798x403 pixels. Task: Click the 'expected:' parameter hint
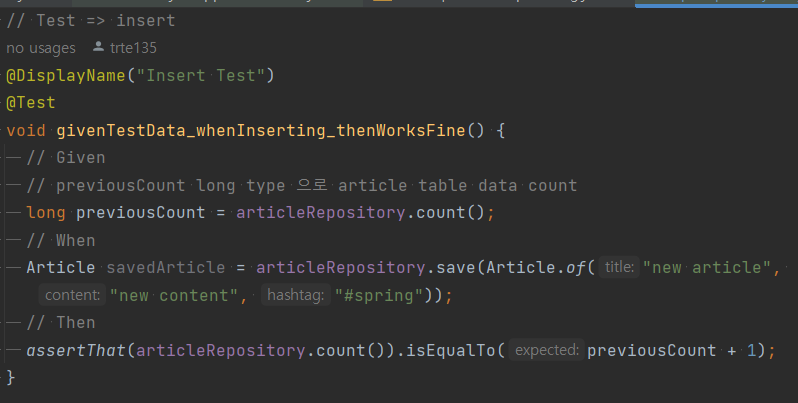pyautogui.click(x=547, y=350)
